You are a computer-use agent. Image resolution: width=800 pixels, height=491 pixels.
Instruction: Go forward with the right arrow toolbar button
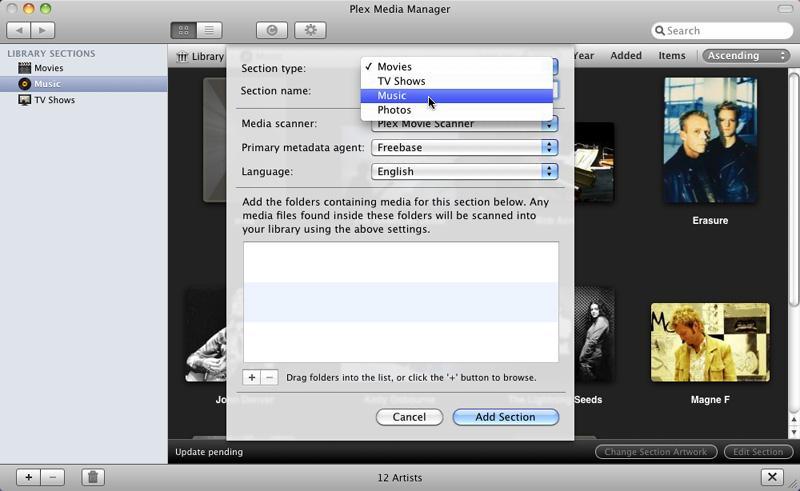point(43,31)
